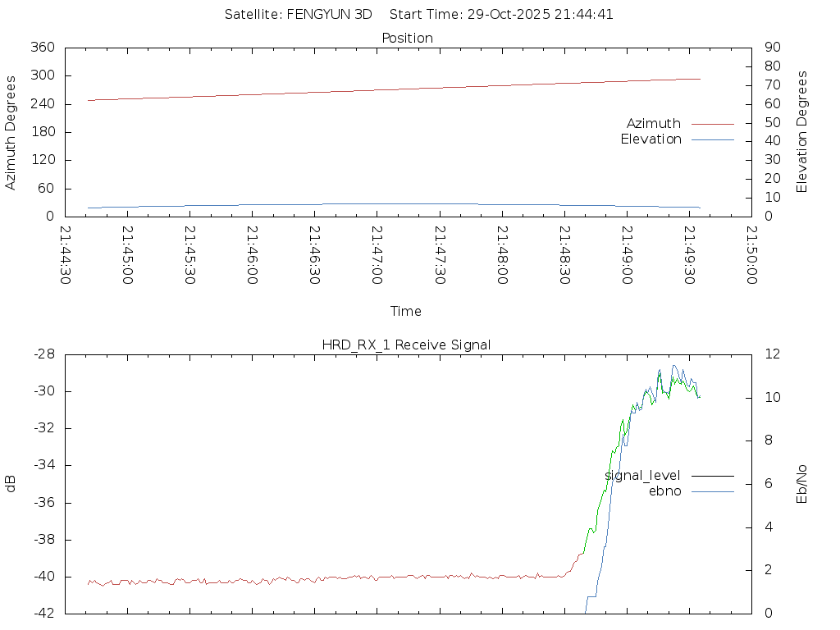Select the Elevation legend label
This screenshot has height=630, width=840.
click(x=651, y=139)
